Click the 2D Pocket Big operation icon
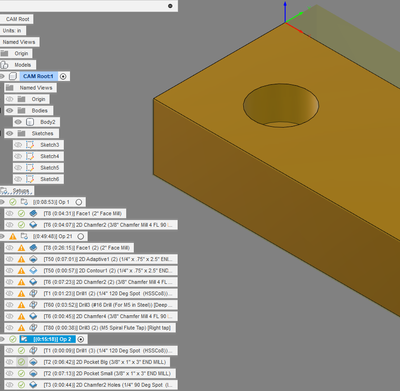Screen dimensions: 400x391 coord(33,362)
